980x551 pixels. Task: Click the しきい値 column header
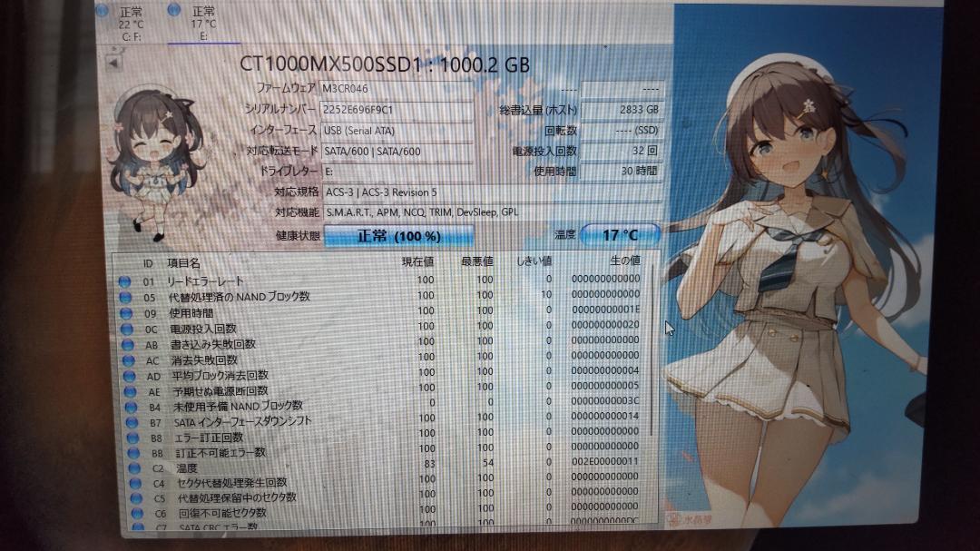click(x=534, y=261)
